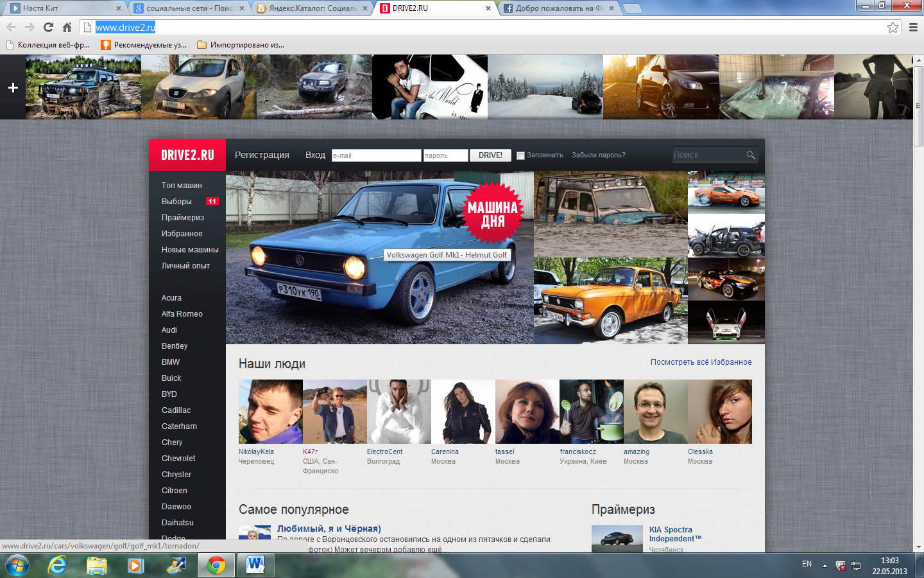The width and height of the screenshot is (924, 578).
Task: Show hidden tray icons arrow
Action: (825, 566)
